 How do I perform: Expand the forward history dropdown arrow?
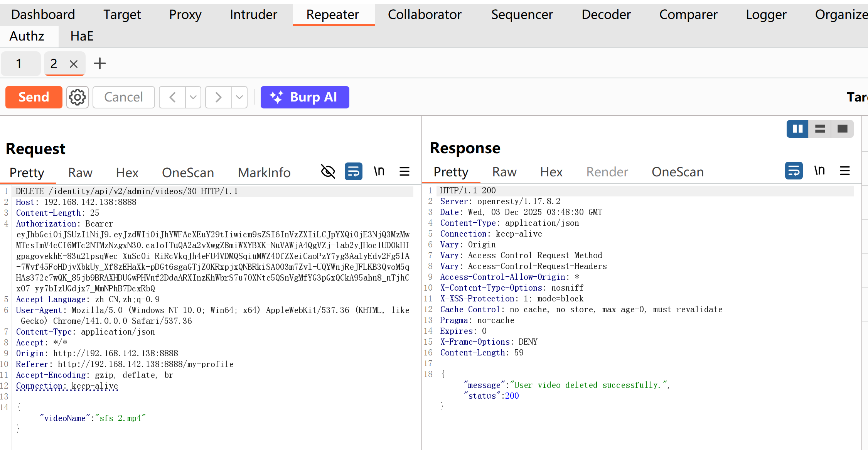pos(239,97)
